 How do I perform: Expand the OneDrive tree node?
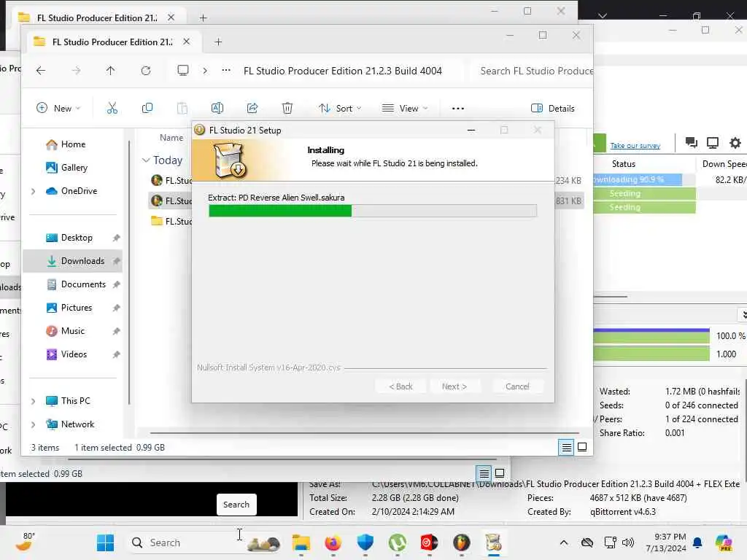33,192
